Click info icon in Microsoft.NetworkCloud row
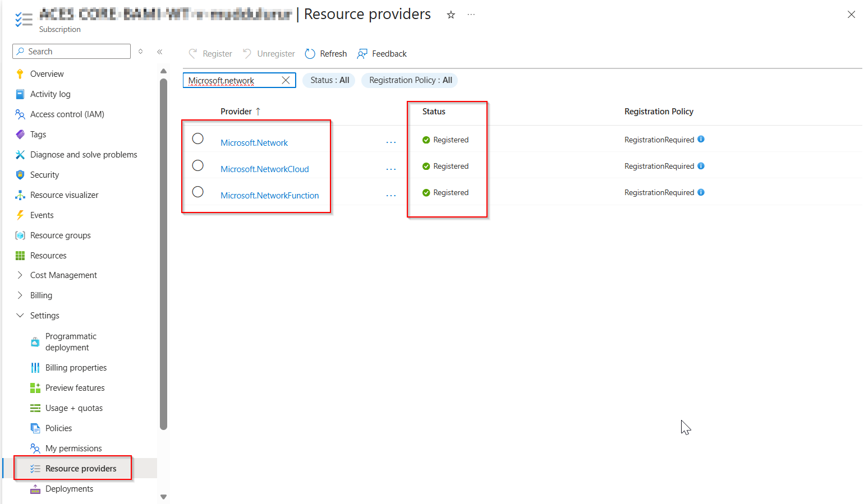The width and height of the screenshot is (864, 504). (x=701, y=166)
